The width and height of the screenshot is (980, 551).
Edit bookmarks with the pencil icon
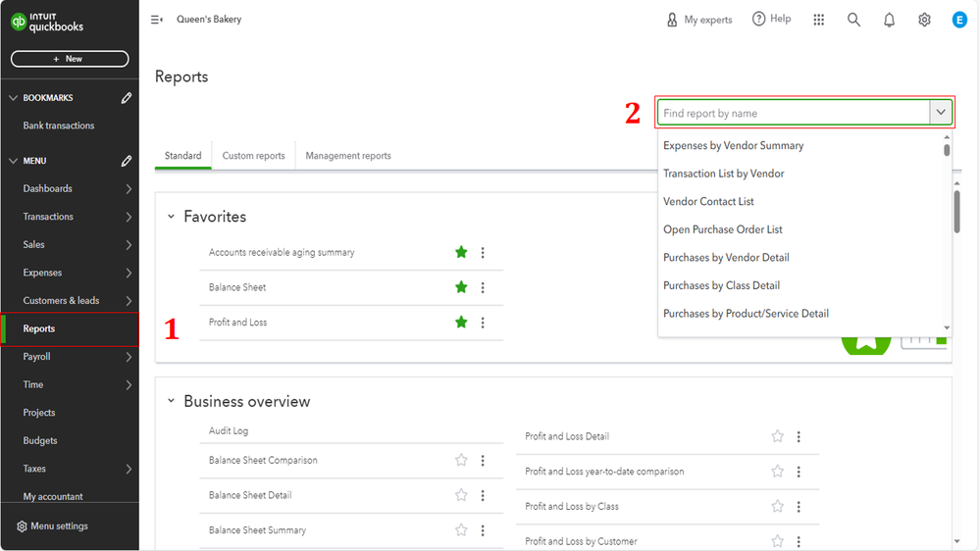pos(127,98)
